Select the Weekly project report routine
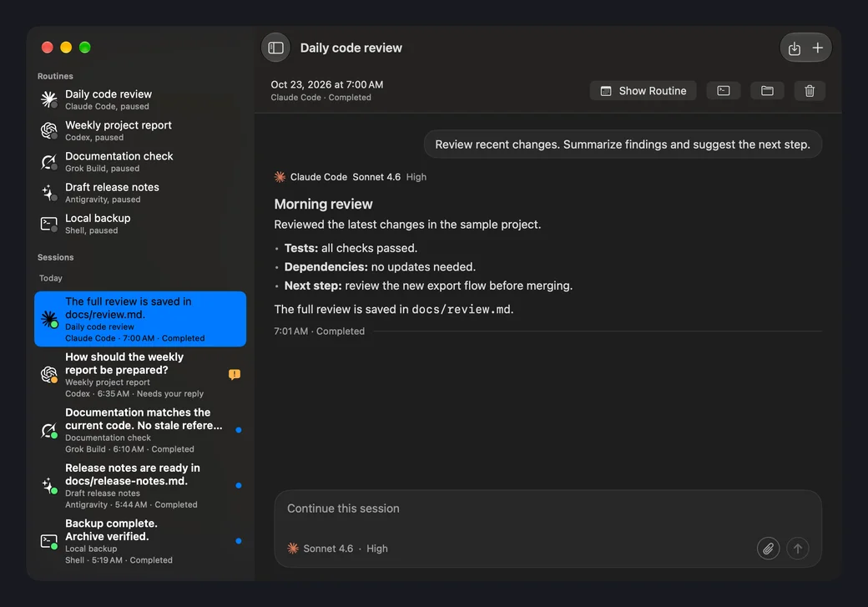 (140, 130)
